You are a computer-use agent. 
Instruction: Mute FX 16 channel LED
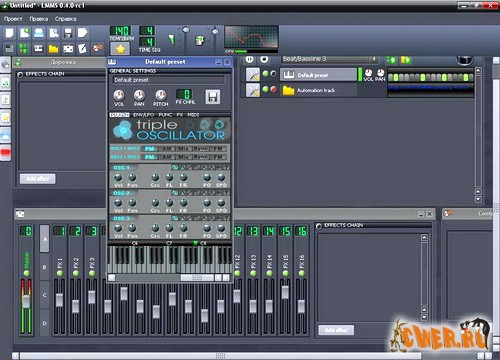click(x=301, y=273)
